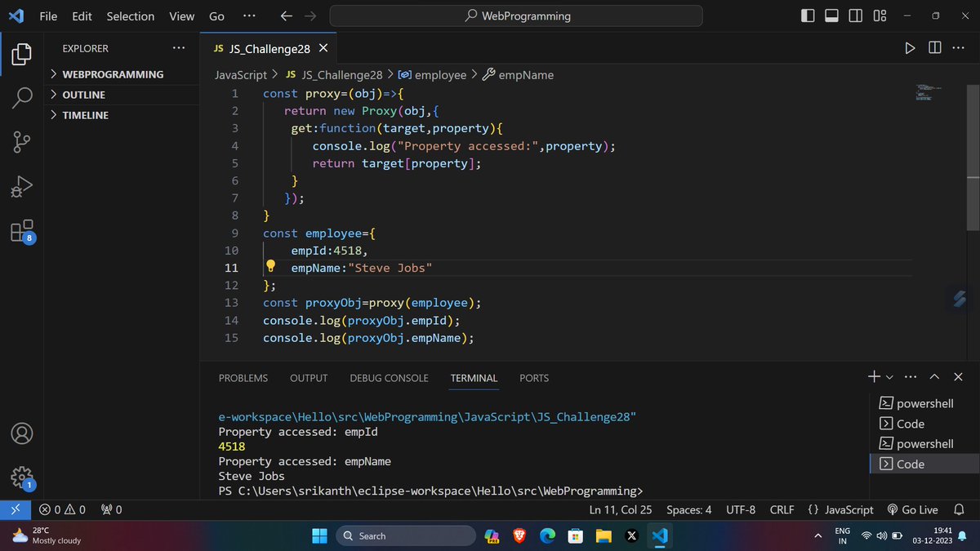980x551 pixels.
Task: Close the terminal panel
Action: [959, 376]
